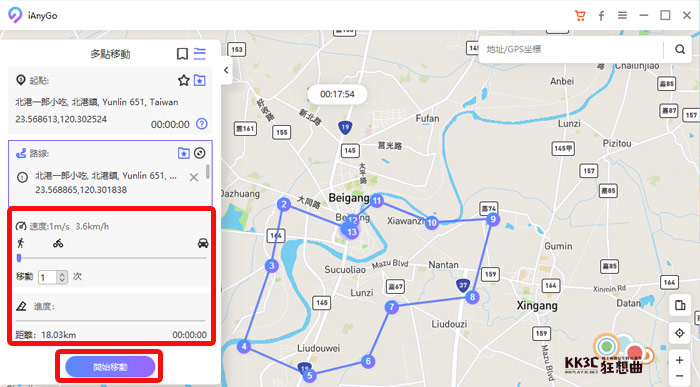
Task: Save route with folder-star icon
Action: 183,153
